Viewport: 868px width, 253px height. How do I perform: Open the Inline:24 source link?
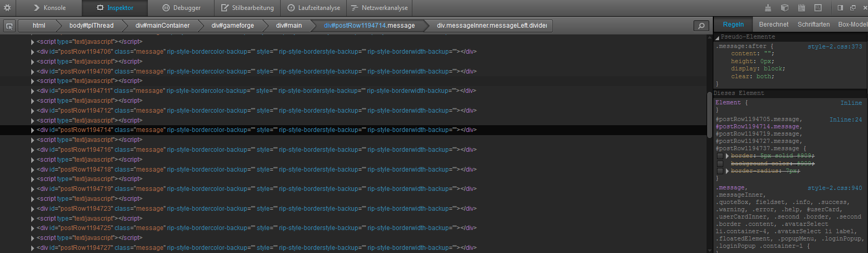click(846, 119)
